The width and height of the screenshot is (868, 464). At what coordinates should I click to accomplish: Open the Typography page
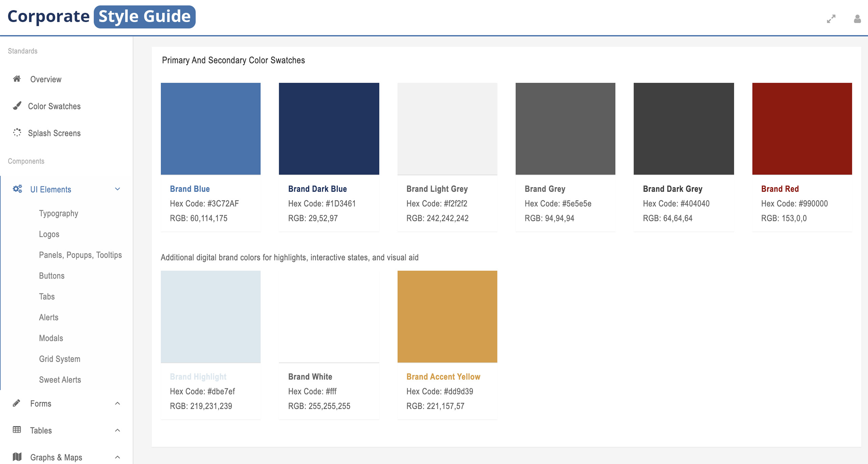coord(59,213)
